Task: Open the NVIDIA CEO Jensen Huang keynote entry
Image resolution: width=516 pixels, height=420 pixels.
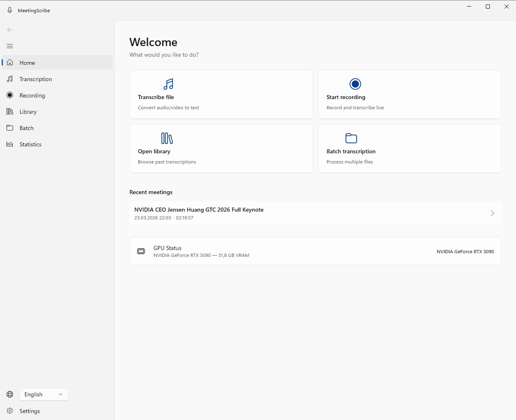Action: (x=245, y=213)
